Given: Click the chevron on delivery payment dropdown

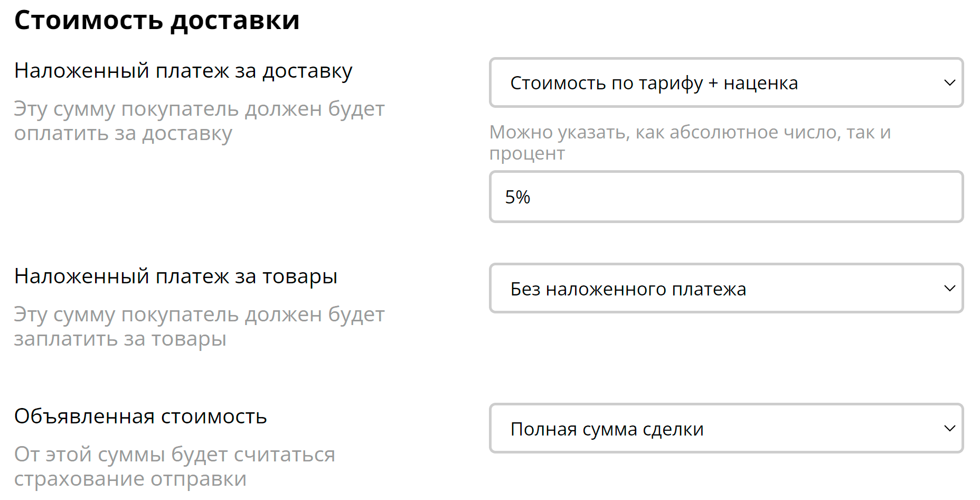Looking at the screenshot, I should pos(949,83).
